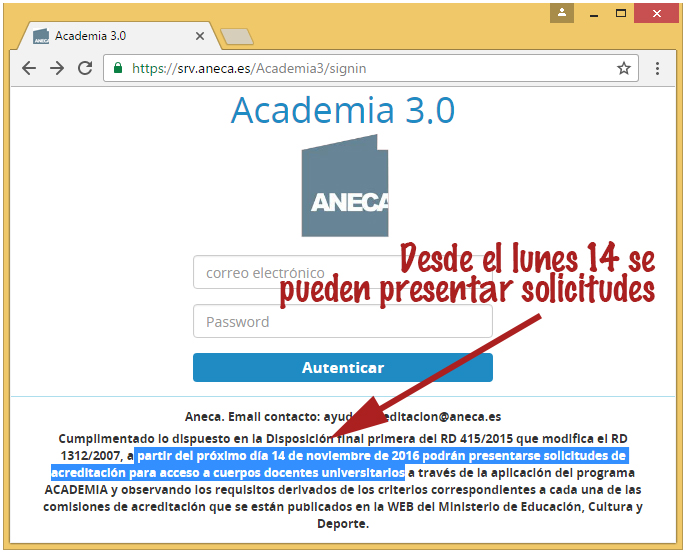Go forward using the browser forward arrow

(x=57, y=68)
